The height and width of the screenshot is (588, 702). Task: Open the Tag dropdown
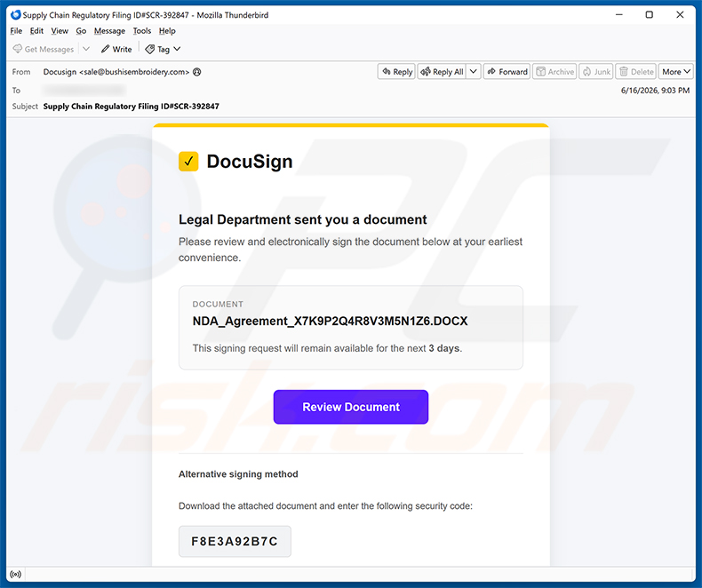coord(163,49)
